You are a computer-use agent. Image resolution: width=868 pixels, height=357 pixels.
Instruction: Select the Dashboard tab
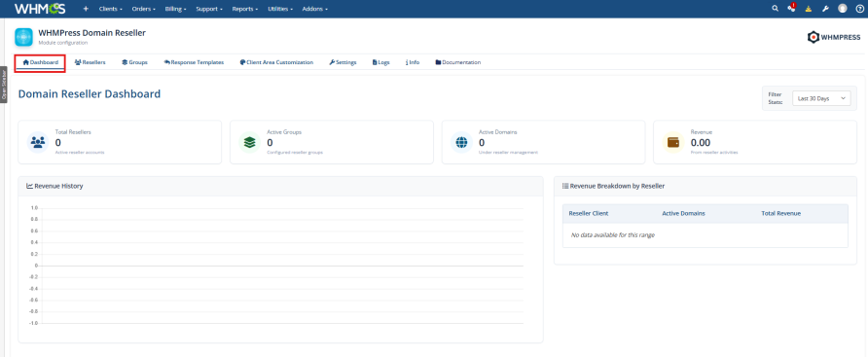point(41,62)
